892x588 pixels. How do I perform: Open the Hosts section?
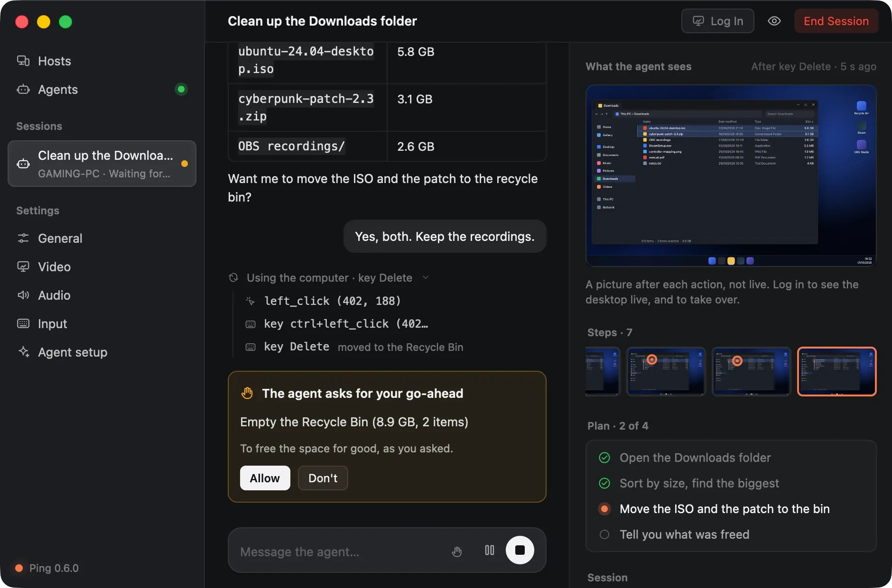click(x=102, y=61)
